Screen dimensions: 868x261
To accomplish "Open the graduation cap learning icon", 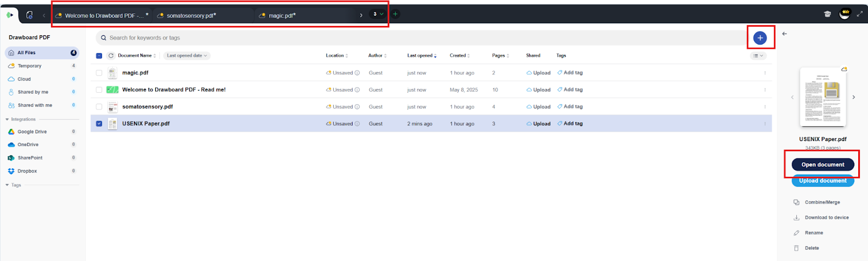I will (827, 14).
